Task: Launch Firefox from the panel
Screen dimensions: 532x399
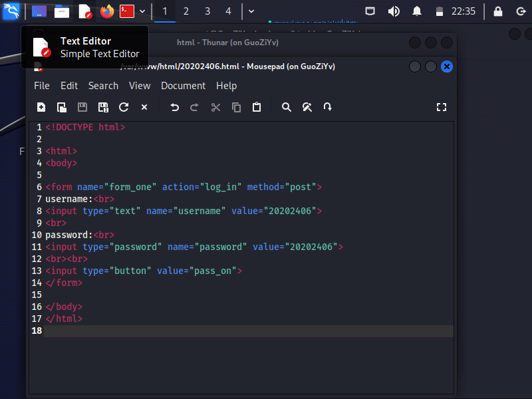Action: click(107, 11)
